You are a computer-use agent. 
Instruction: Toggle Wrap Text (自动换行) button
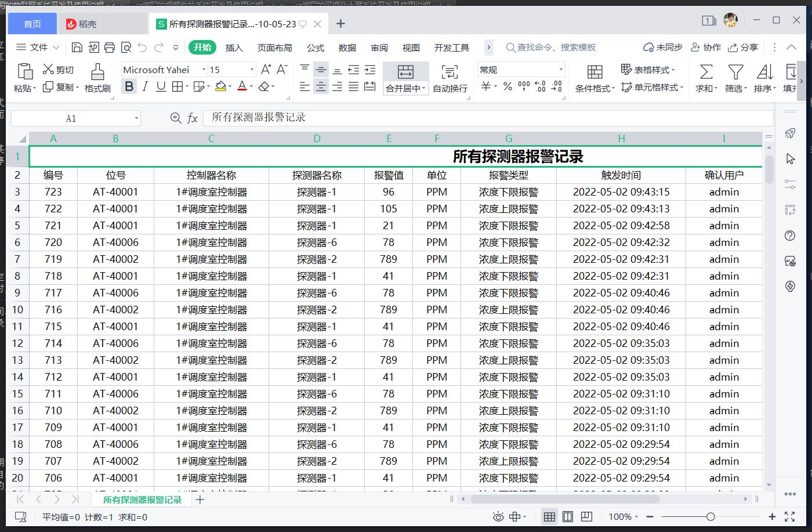[449, 72]
